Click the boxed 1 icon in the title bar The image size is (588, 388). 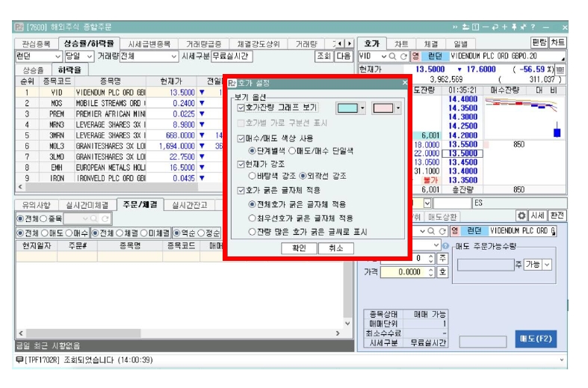tap(475, 27)
